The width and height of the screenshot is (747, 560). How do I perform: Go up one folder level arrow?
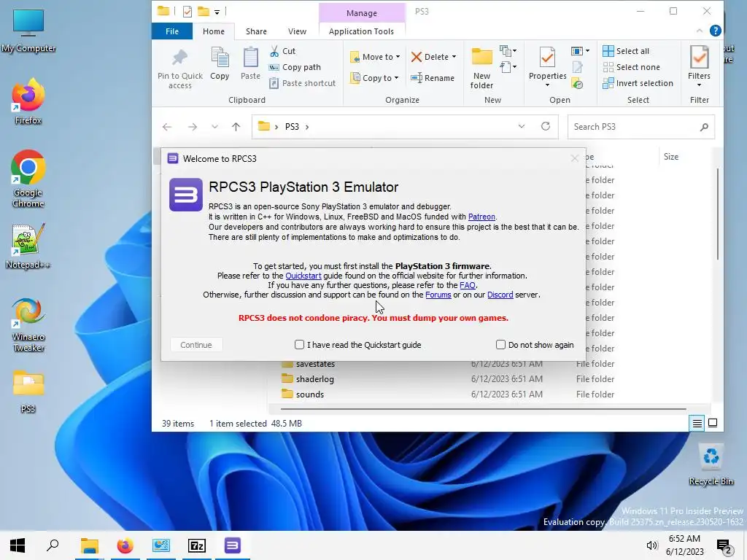236,127
